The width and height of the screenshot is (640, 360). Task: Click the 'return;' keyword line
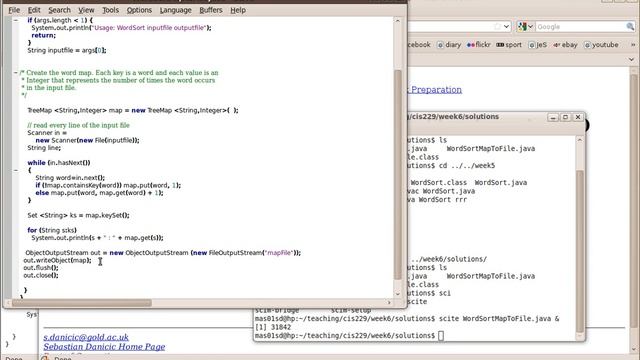click(x=44, y=36)
